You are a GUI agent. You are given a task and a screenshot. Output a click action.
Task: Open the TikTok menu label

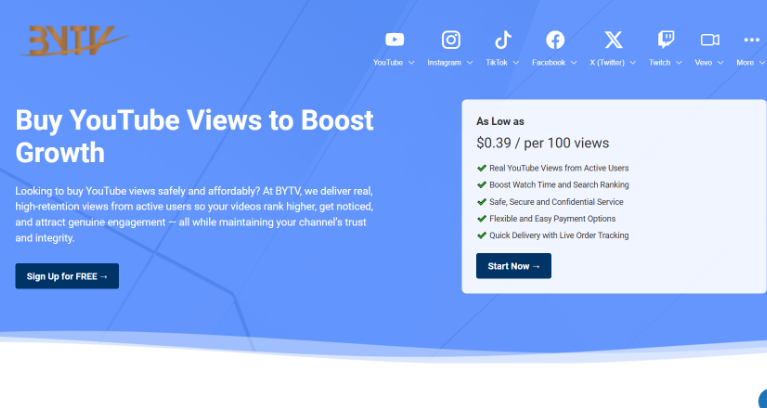[x=496, y=63]
